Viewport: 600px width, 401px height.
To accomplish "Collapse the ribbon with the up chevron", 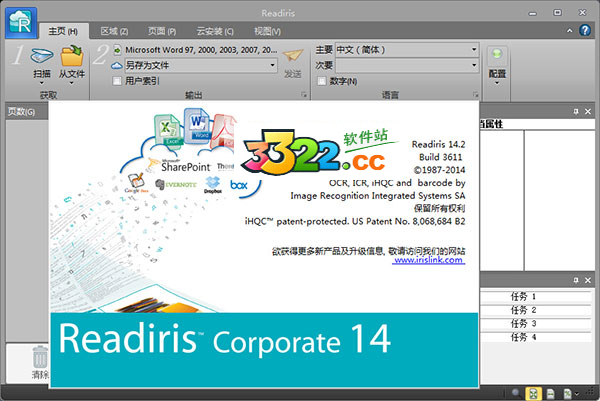I will tap(569, 31).
